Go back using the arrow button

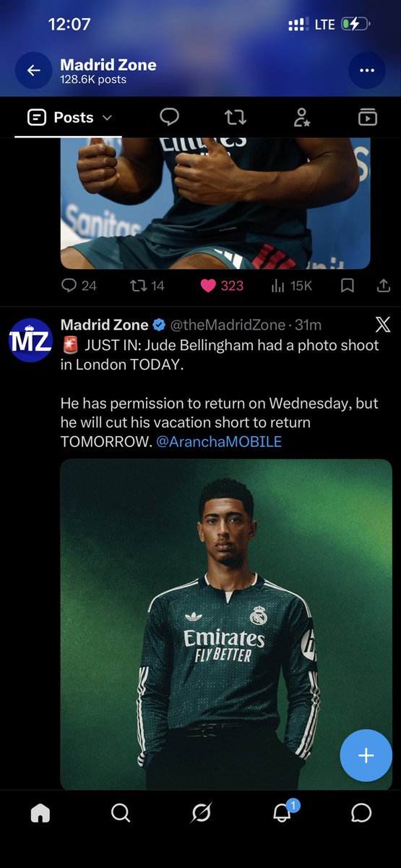(33, 71)
